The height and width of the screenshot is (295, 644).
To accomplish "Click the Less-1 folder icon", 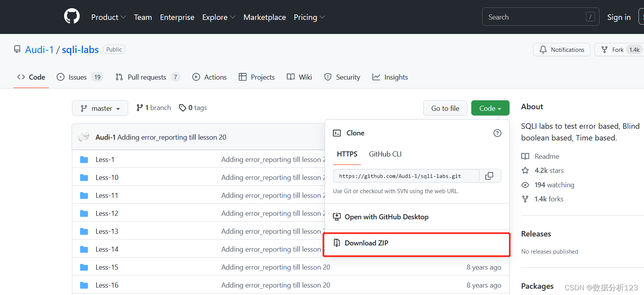I will [x=84, y=160].
